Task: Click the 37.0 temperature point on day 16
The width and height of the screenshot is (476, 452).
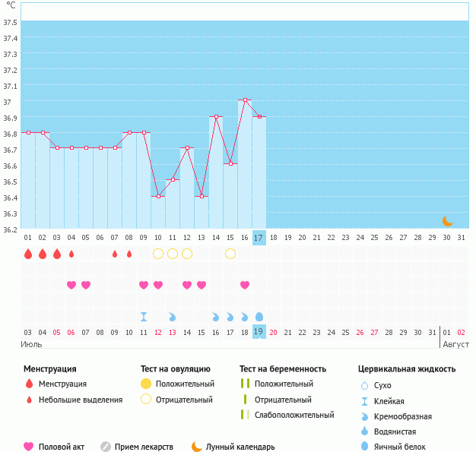Action: 245,100
